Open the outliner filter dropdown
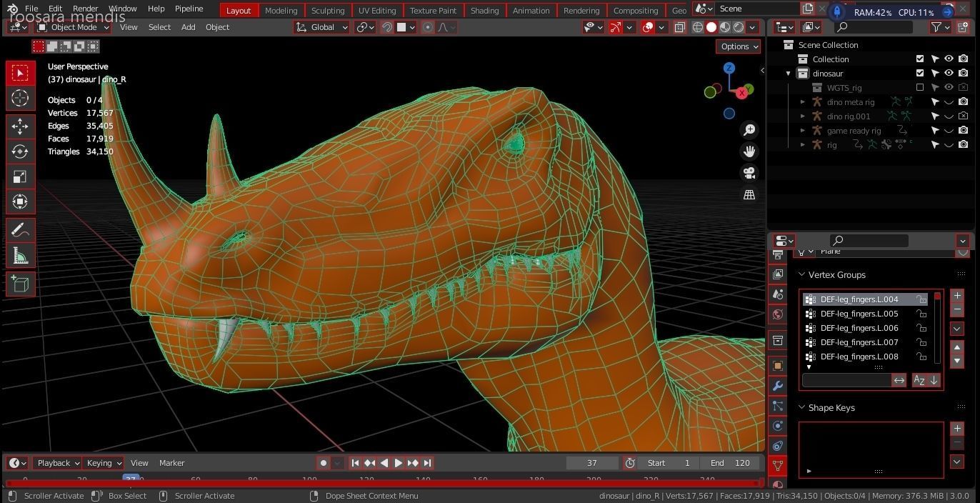980x503 pixels. [941, 27]
